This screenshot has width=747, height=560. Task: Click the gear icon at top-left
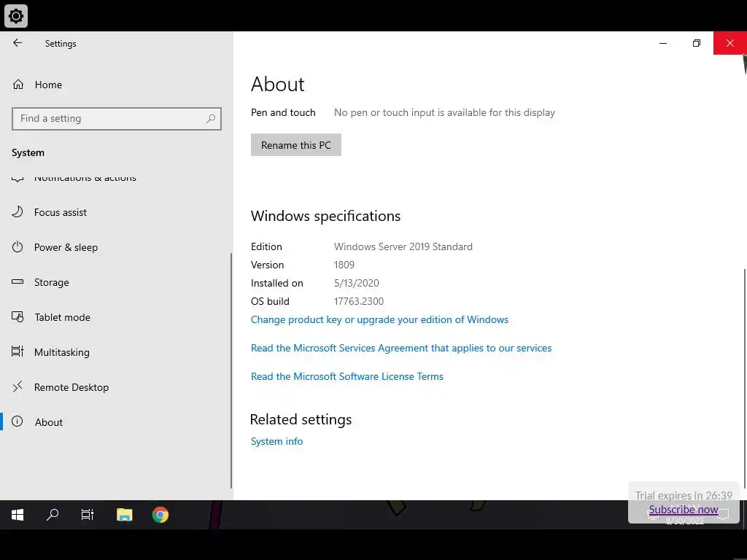coord(16,16)
